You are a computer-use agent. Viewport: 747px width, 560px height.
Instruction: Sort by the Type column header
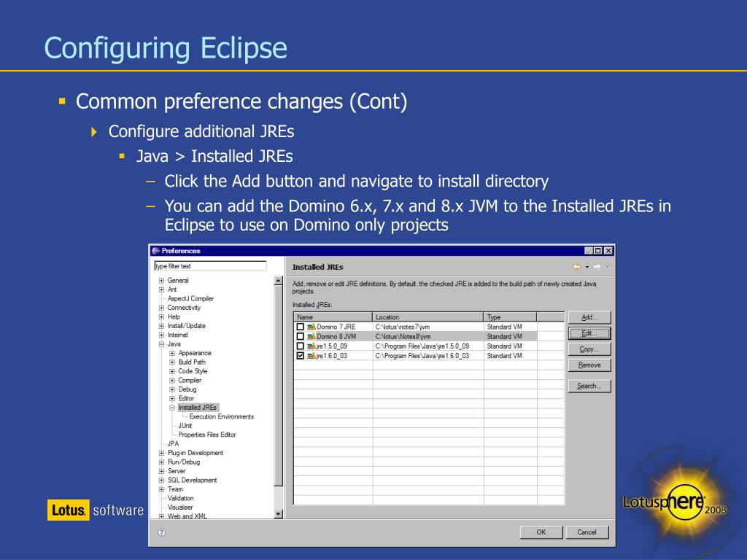(x=510, y=317)
